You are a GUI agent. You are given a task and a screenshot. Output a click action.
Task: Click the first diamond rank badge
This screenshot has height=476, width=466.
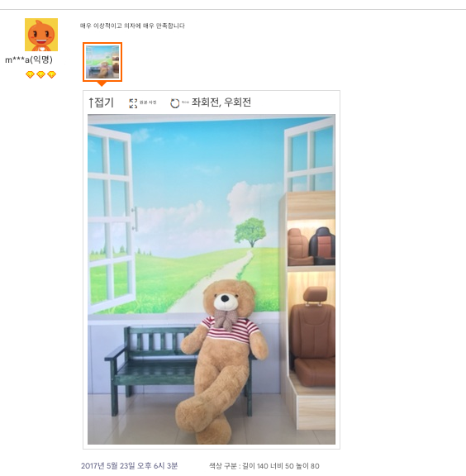(x=30, y=74)
